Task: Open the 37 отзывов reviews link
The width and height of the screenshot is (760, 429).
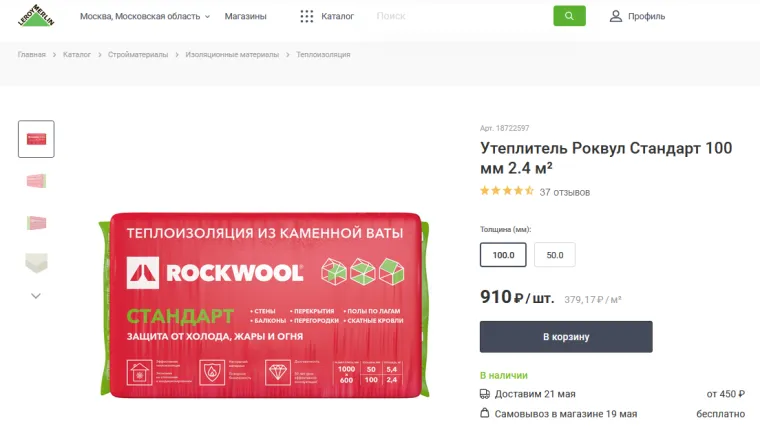Action: pyautogui.click(x=565, y=192)
